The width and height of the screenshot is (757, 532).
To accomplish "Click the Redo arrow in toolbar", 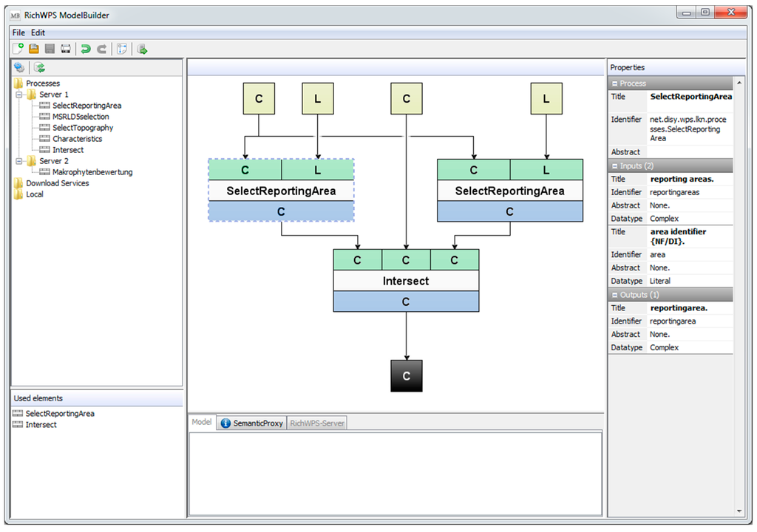I will click(102, 49).
